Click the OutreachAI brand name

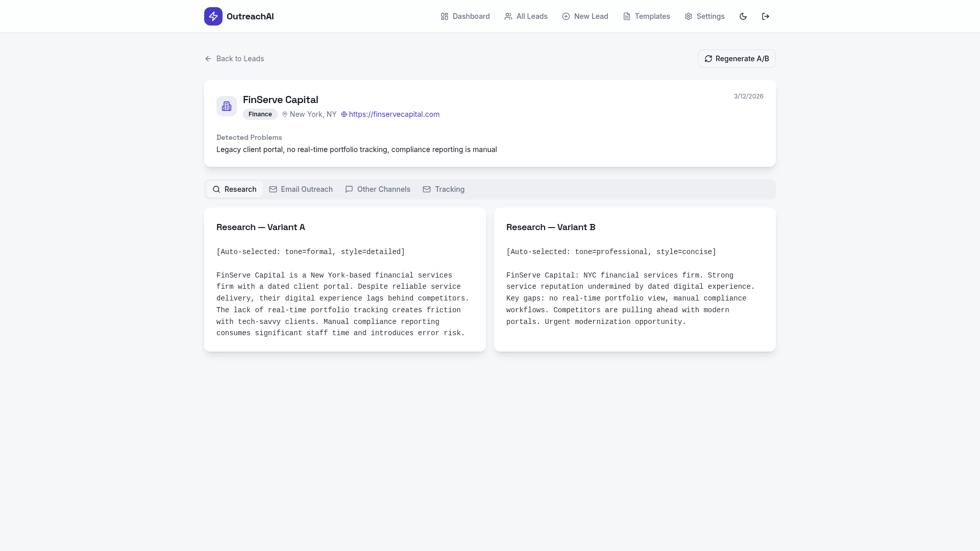tap(250, 16)
